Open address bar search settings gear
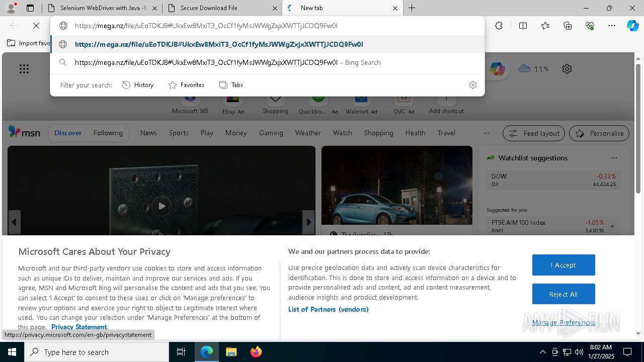644x362 pixels. [x=472, y=85]
